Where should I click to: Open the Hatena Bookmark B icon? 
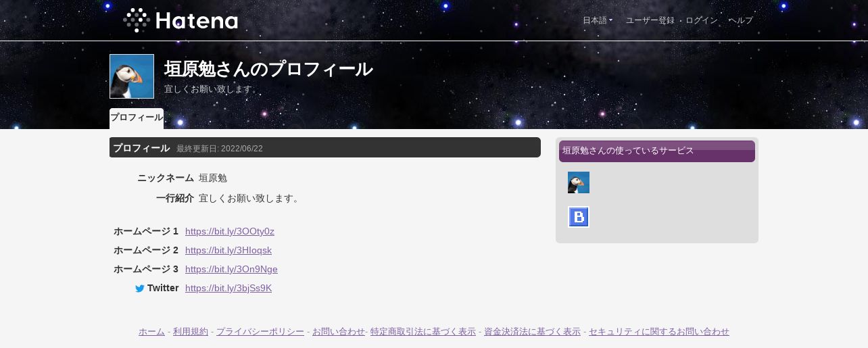[579, 217]
